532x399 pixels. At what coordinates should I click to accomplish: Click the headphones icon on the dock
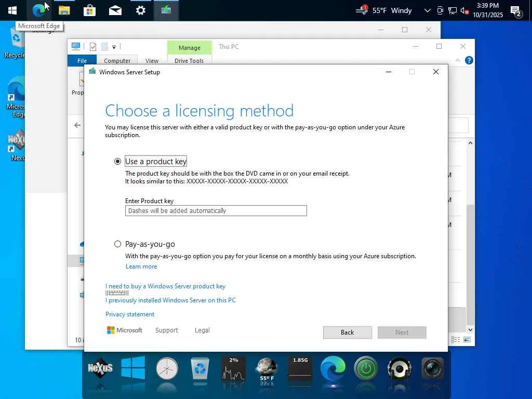[x=400, y=368]
